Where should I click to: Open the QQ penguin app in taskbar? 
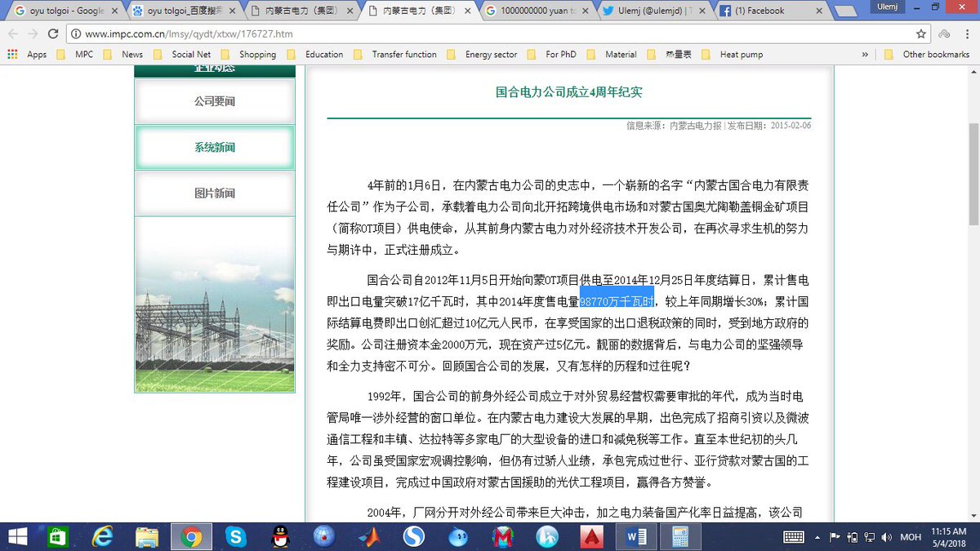280,536
